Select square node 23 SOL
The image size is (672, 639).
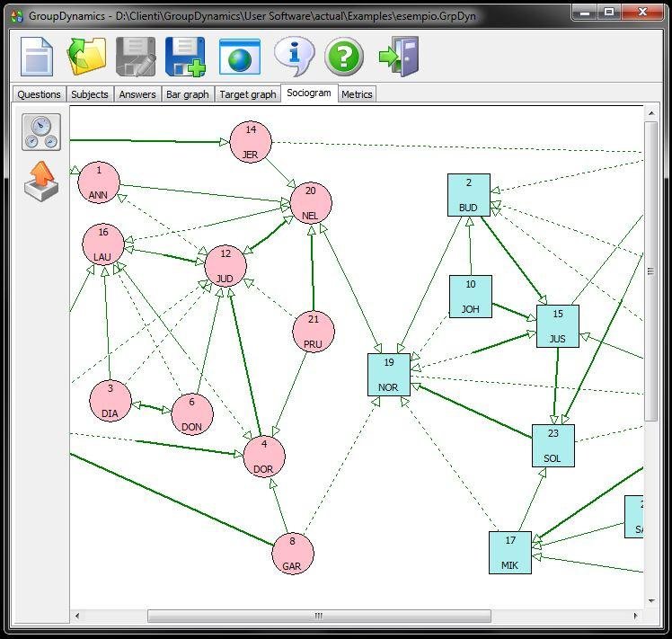point(553,446)
